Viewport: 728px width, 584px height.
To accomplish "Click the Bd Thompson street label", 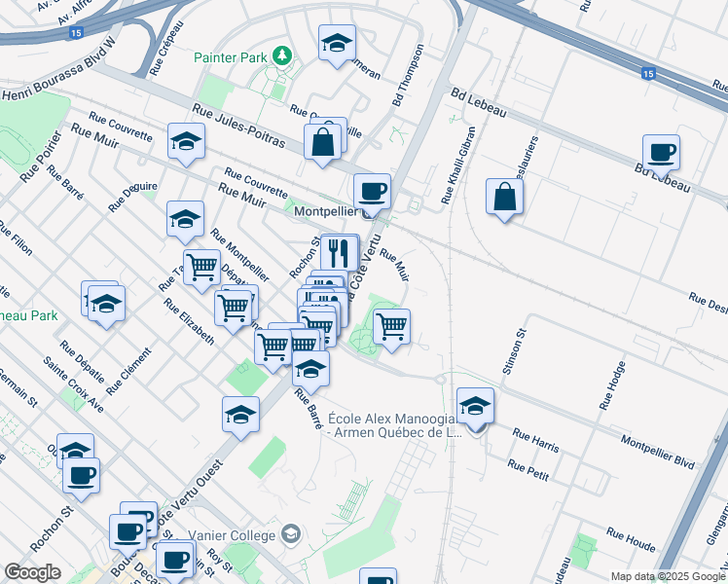I will pyautogui.click(x=408, y=75).
